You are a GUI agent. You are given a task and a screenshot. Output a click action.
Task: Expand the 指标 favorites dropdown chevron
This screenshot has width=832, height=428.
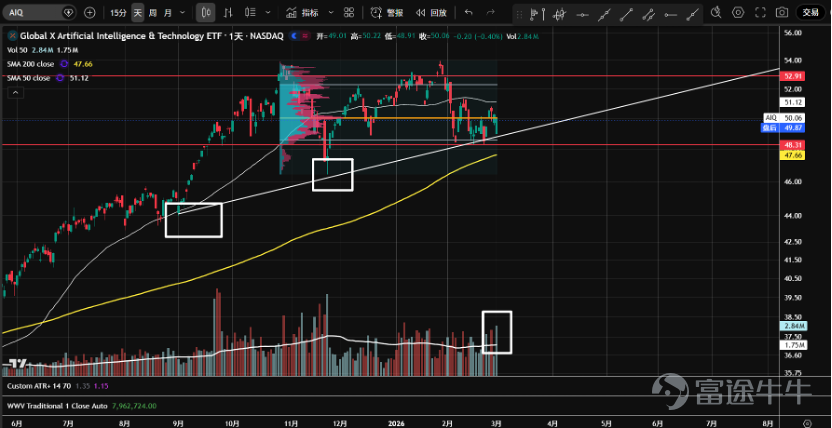click(x=331, y=12)
